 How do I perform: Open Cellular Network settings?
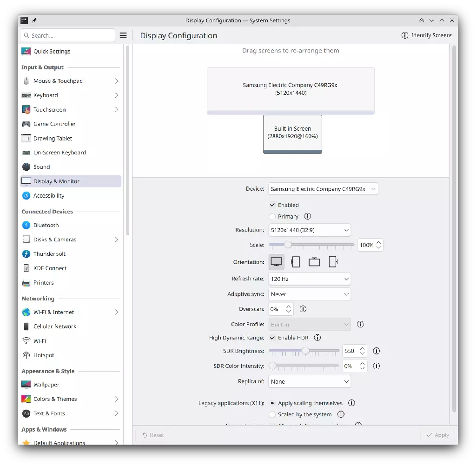[x=71, y=326]
